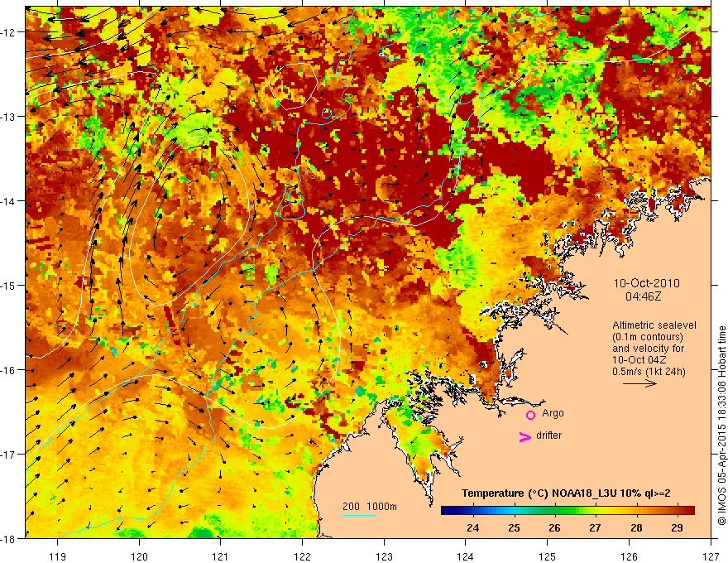Click the '200 1000m' bathymetry label
Image resolution: width=728 pixels, height=563 pixels.
(370, 507)
